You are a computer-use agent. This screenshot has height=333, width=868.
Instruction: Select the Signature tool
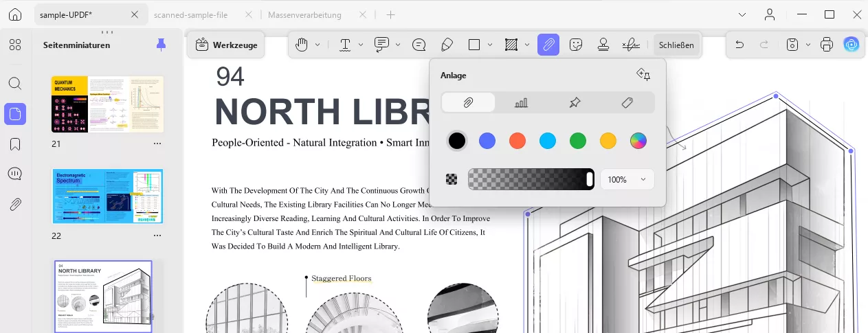[630, 45]
